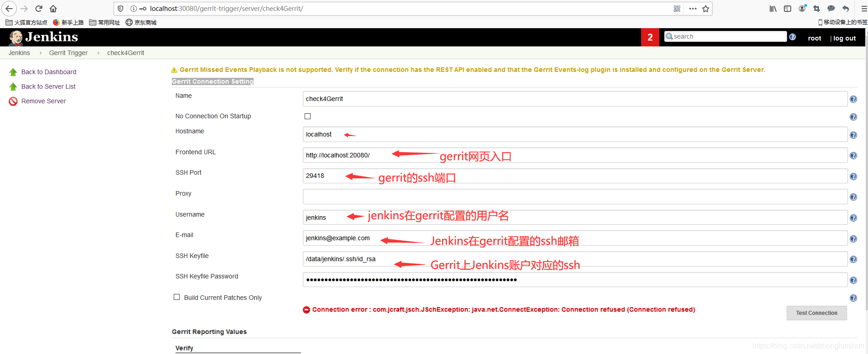The width and height of the screenshot is (868, 354).
Task: Enable Build Current Patches Only checkbox
Action: [x=177, y=297]
